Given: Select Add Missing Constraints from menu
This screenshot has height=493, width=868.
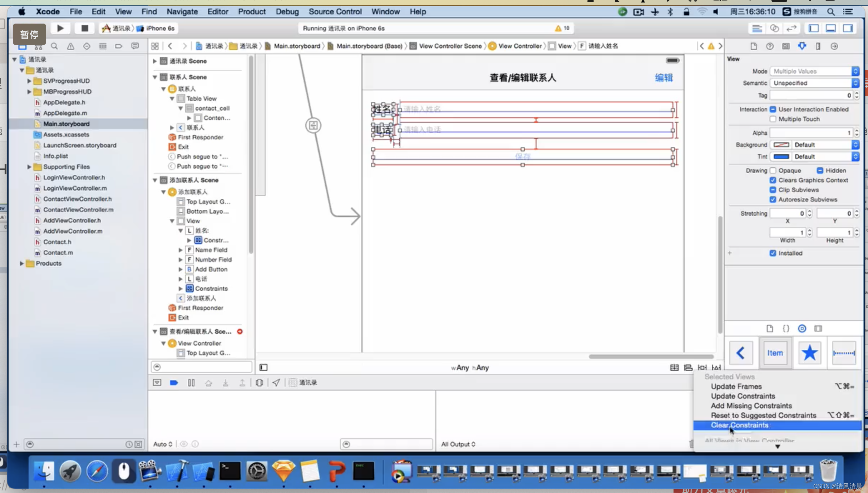Looking at the screenshot, I should pos(750,405).
